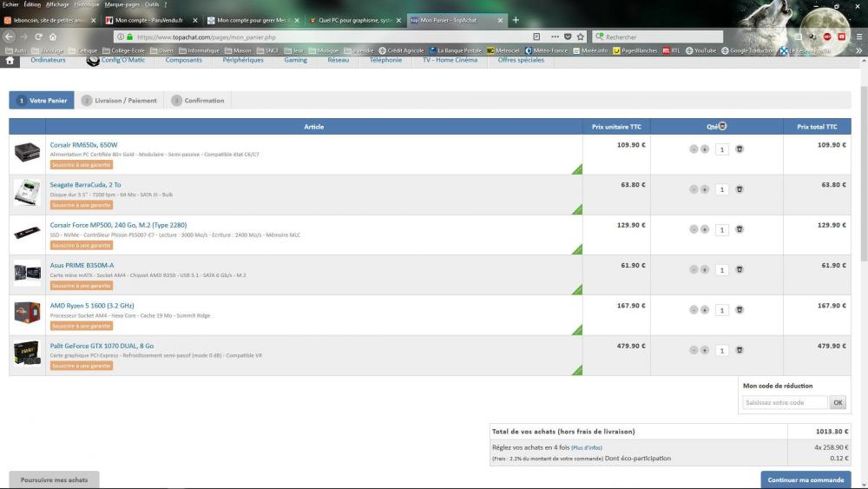The image size is (868, 489).
Task: Decrease quantity of Corsair Force MP500
Action: pyautogui.click(x=694, y=229)
